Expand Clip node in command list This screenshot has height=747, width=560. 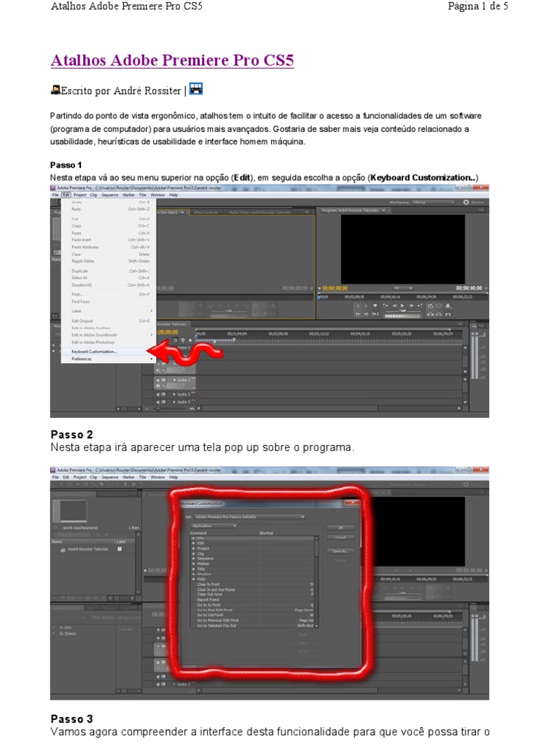coord(193,554)
